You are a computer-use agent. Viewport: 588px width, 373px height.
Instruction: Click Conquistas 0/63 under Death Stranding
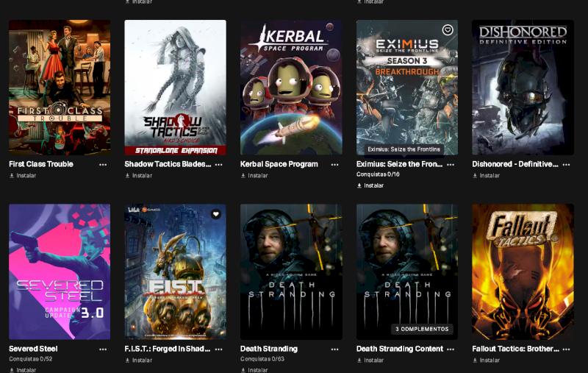click(262, 359)
